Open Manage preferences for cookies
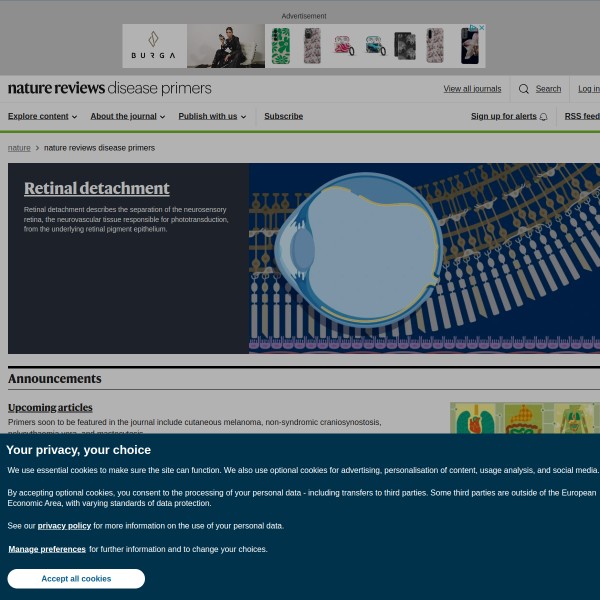This screenshot has width=600, height=600. [x=47, y=549]
